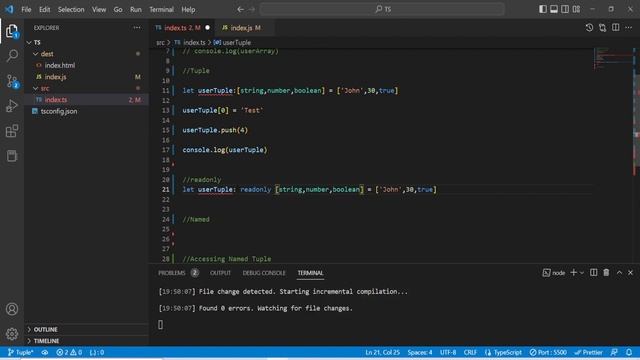Click the Port: 5500 live server item
This screenshot has width=640, height=360.
[548, 352]
